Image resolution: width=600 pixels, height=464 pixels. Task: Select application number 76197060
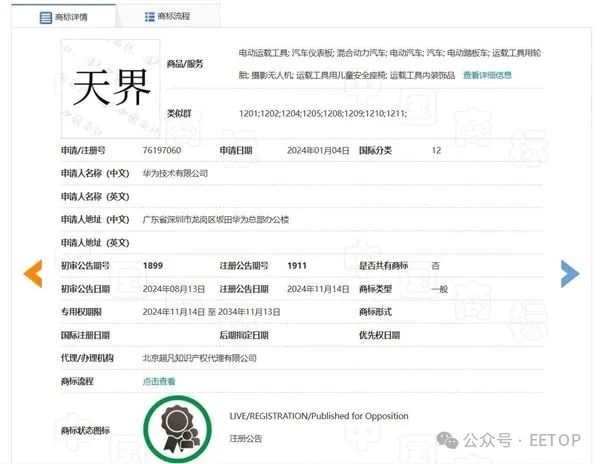click(161, 150)
